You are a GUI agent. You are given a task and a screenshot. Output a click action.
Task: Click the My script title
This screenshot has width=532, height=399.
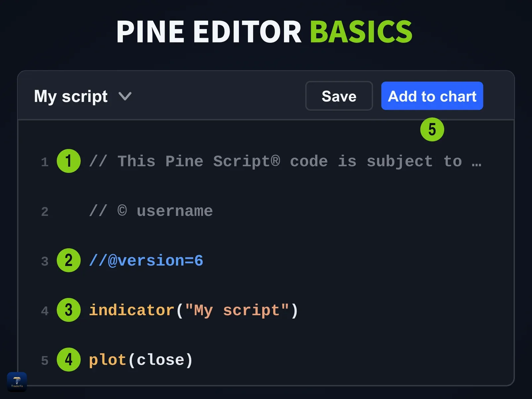(x=71, y=96)
